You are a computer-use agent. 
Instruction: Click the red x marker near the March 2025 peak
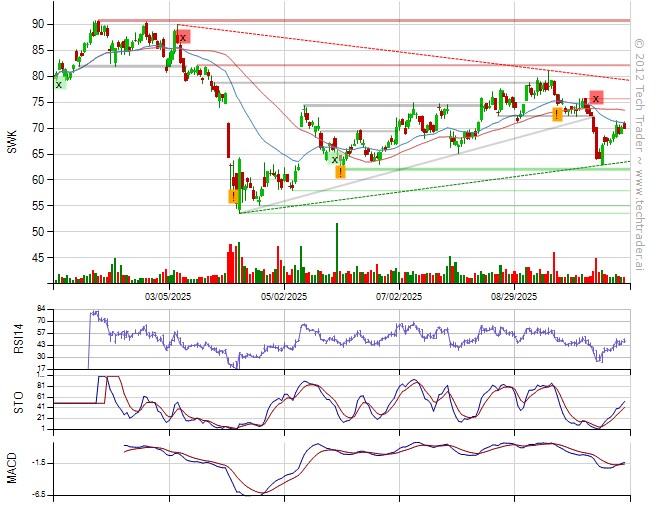pyautogui.click(x=182, y=37)
